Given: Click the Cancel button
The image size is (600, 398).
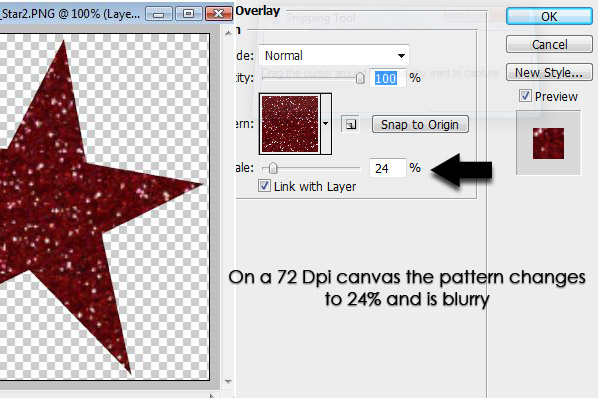Looking at the screenshot, I should click(x=549, y=44).
